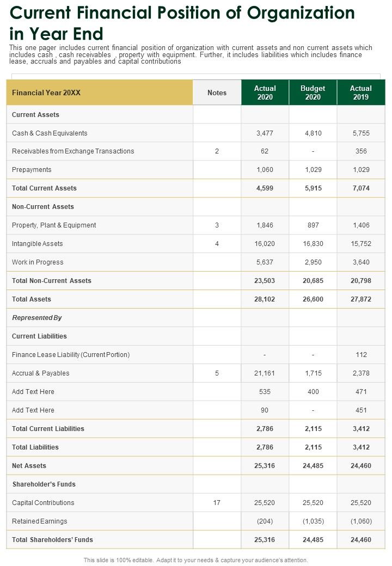
Task: Click the 'Actual 2019' column header
Action: pyautogui.click(x=361, y=93)
